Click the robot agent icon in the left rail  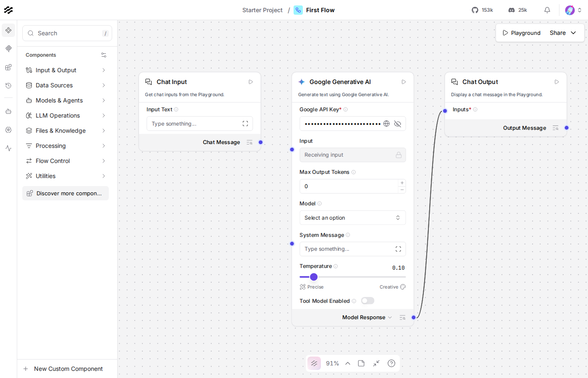coord(8,111)
